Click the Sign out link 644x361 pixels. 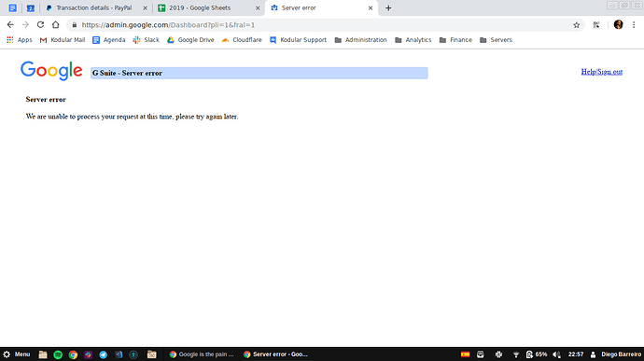(x=609, y=72)
